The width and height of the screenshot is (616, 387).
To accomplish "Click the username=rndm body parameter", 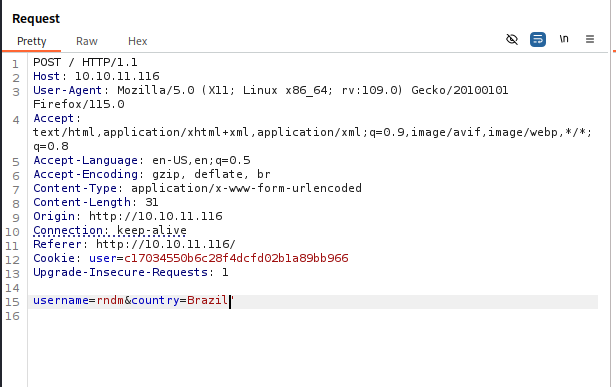I will point(78,300).
